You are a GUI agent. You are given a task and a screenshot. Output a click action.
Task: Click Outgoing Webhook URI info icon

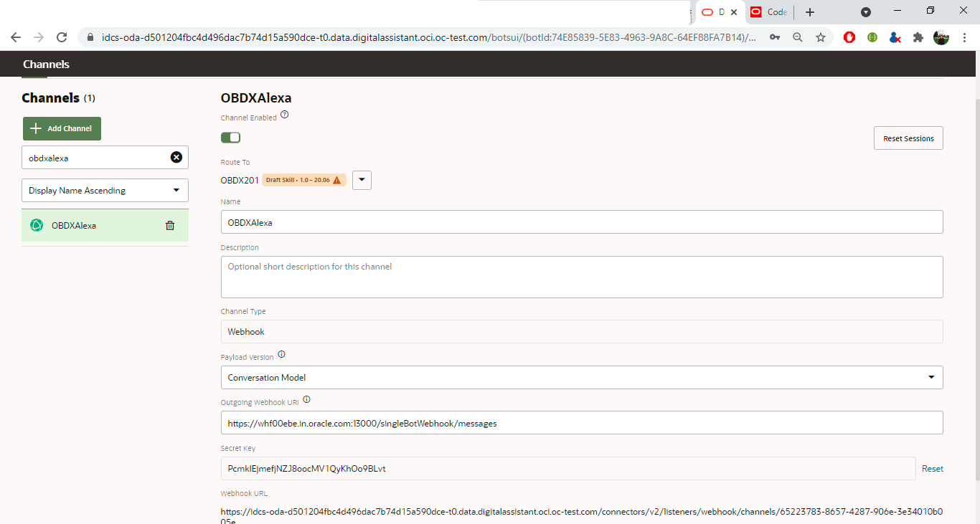click(x=306, y=400)
